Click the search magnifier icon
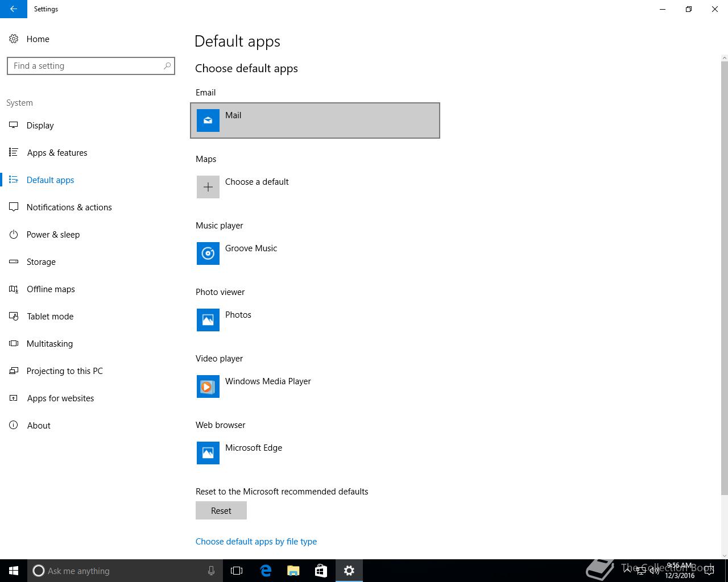Screen dimensions: 728x582 pyautogui.click(x=167, y=66)
